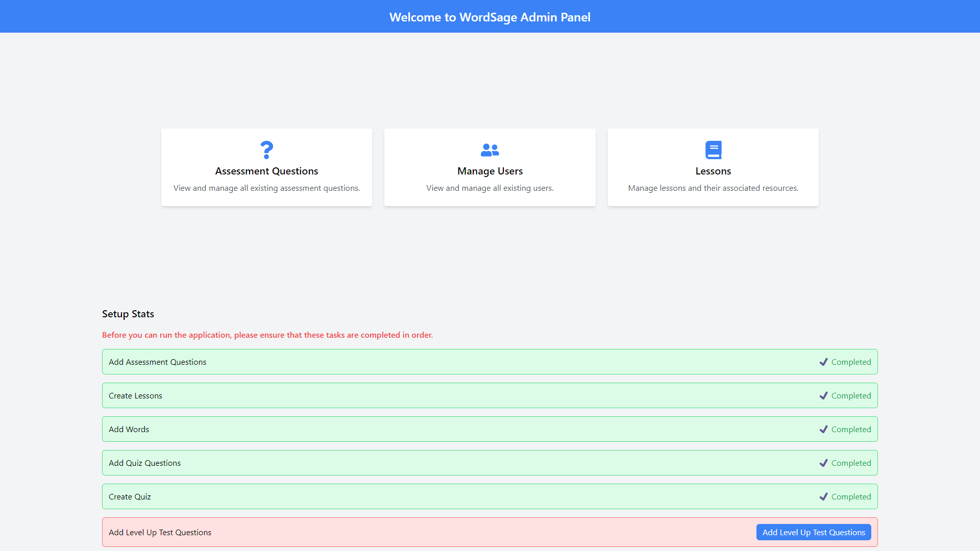
Task: Open the Assessment Questions card title
Action: click(x=266, y=171)
